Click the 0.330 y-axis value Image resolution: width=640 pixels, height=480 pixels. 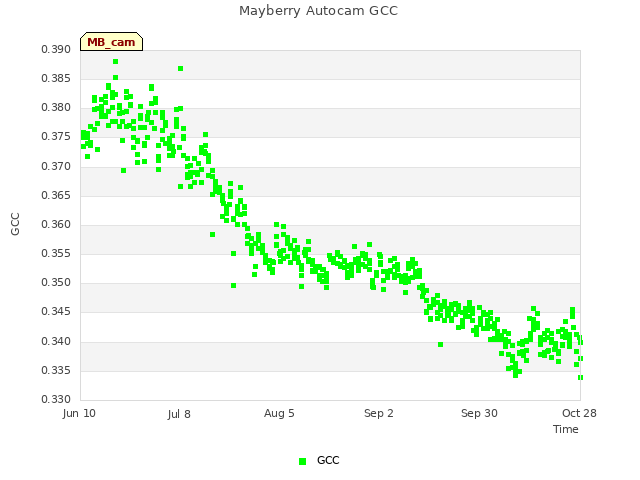click(x=56, y=399)
